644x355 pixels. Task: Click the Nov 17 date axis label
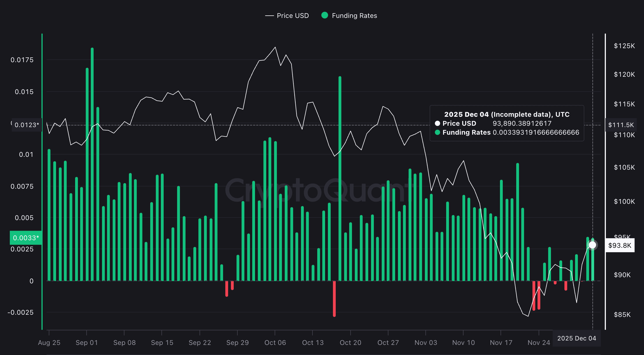(501, 342)
